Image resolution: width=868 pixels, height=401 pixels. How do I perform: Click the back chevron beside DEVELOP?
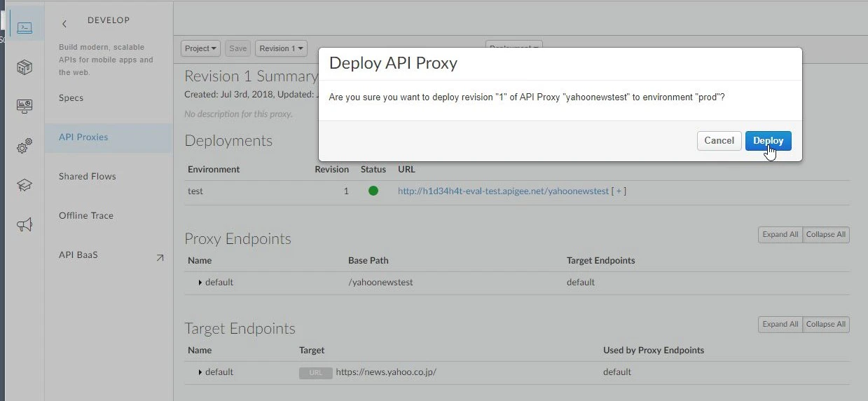click(x=64, y=24)
